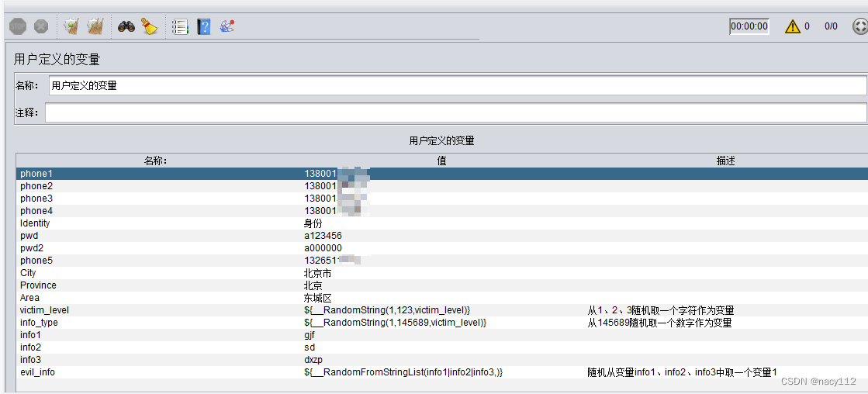The width and height of the screenshot is (868, 394).
Task: Select the victim_level name cell
Action: point(157,310)
